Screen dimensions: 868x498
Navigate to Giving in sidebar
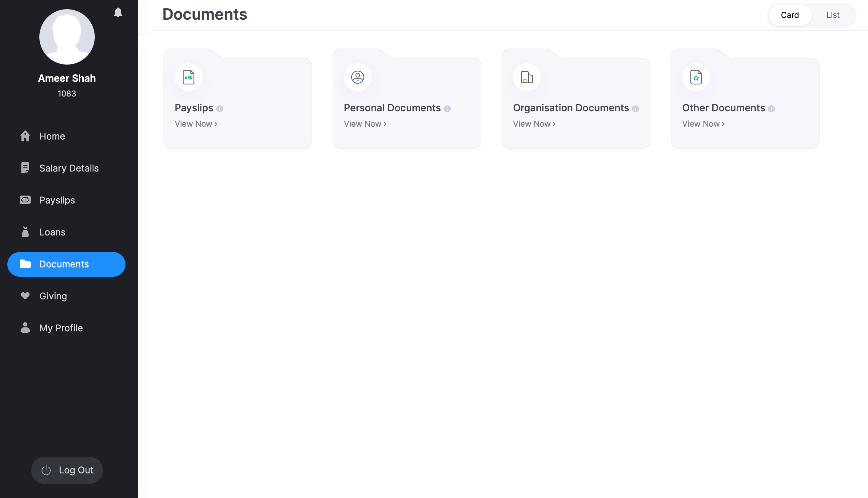53,296
